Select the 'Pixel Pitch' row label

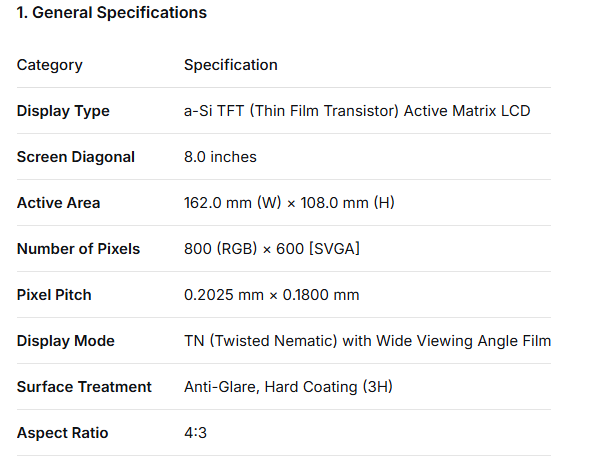click(x=54, y=295)
